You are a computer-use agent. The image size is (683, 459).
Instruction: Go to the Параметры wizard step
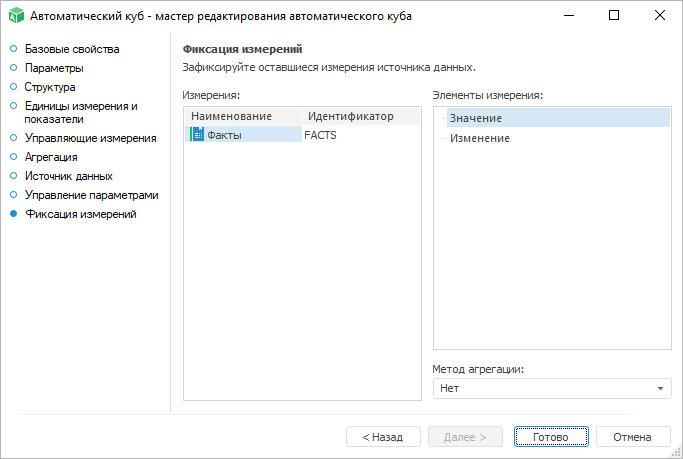[54, 68]
